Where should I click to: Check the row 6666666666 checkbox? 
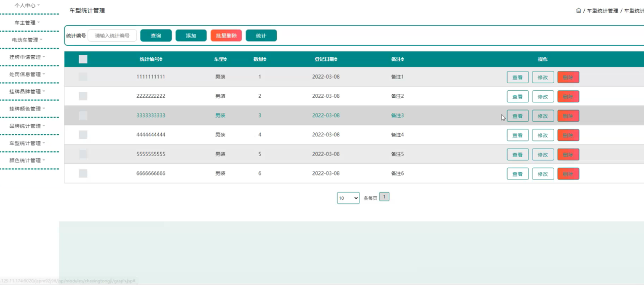pyautogui.click(x=83, y=173)
